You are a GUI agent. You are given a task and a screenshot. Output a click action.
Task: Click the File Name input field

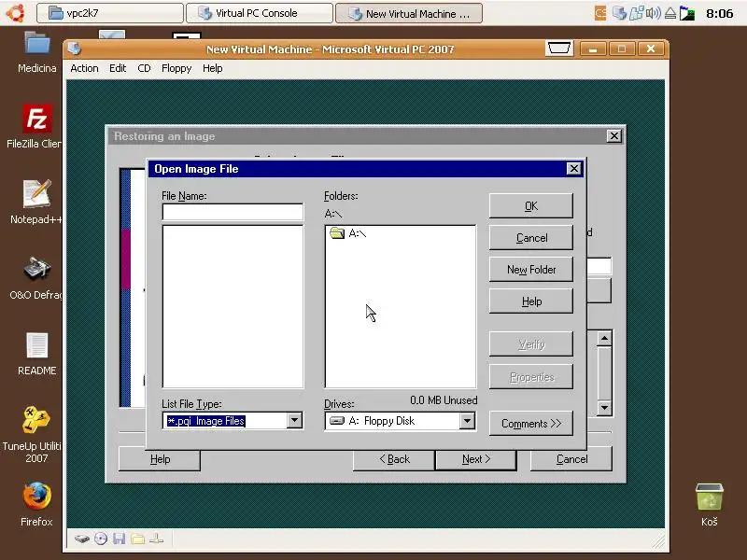point(233,212)
